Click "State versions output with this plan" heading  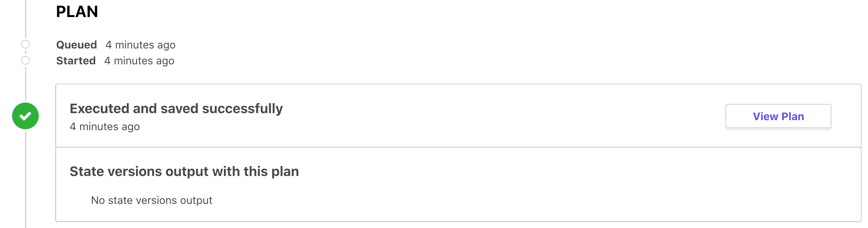(184, 171)
